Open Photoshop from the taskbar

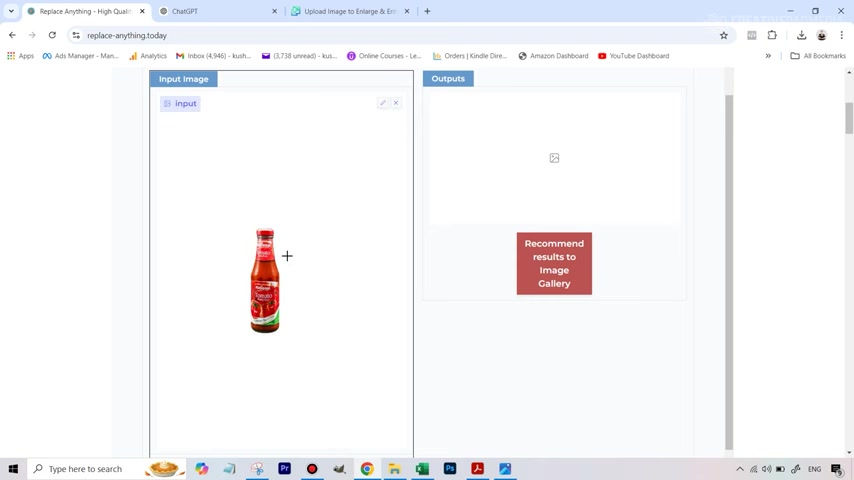(450, 469)
